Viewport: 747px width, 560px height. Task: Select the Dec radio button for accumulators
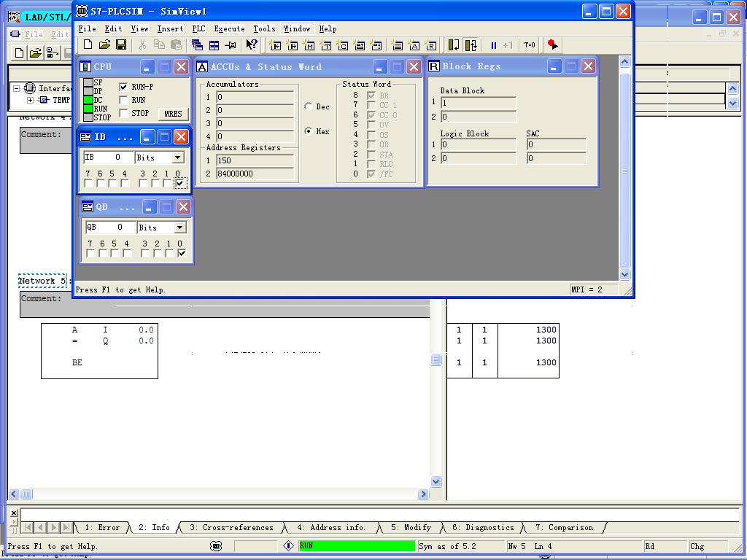[309, 106]
